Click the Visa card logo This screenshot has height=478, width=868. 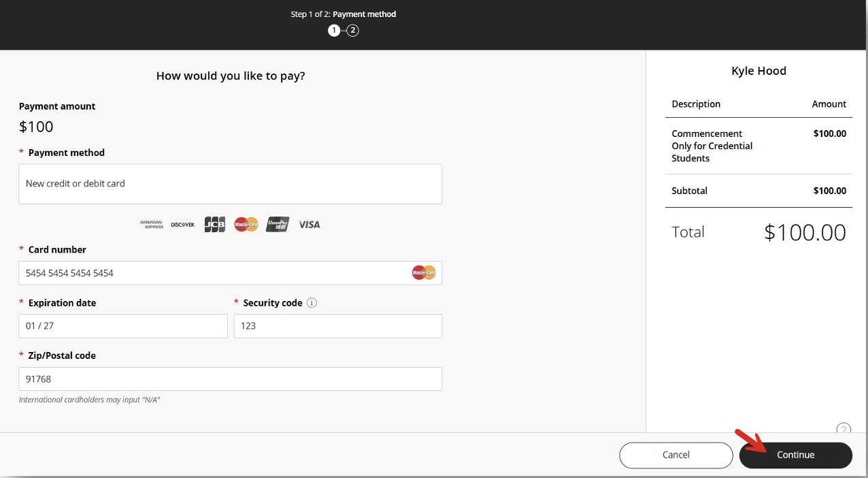[x=309, y=225]
